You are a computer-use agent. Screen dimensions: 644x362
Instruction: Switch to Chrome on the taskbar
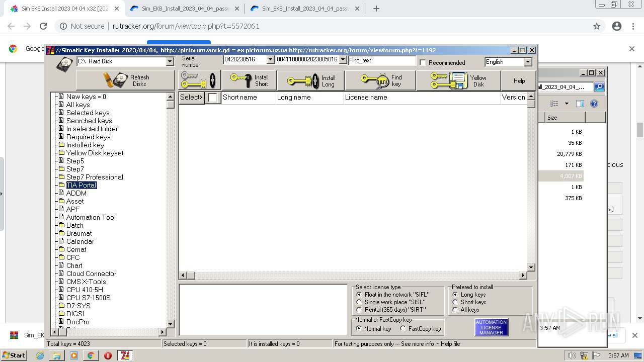coord(91,355)
